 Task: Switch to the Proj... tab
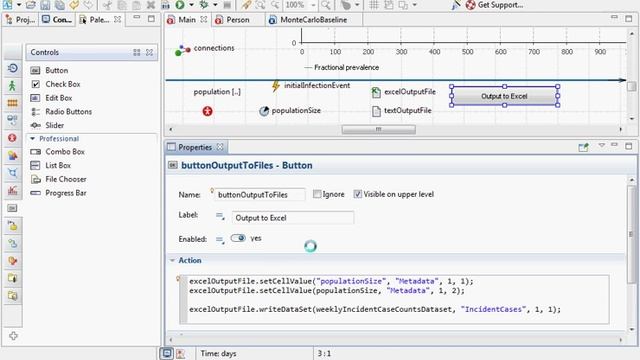21,20
